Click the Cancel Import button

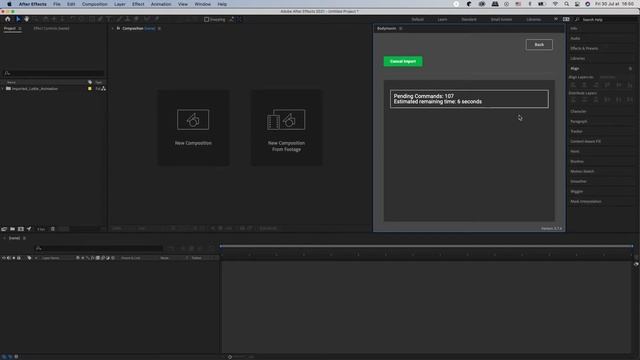403,61
